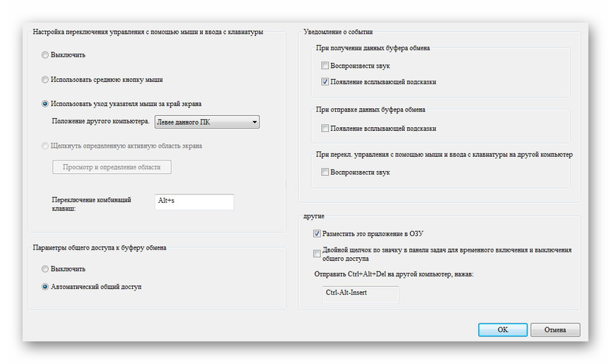Enable tooltip popup on sending clipboard data
The height and width of the screenshot is (364, 611).
coord(325,129)
